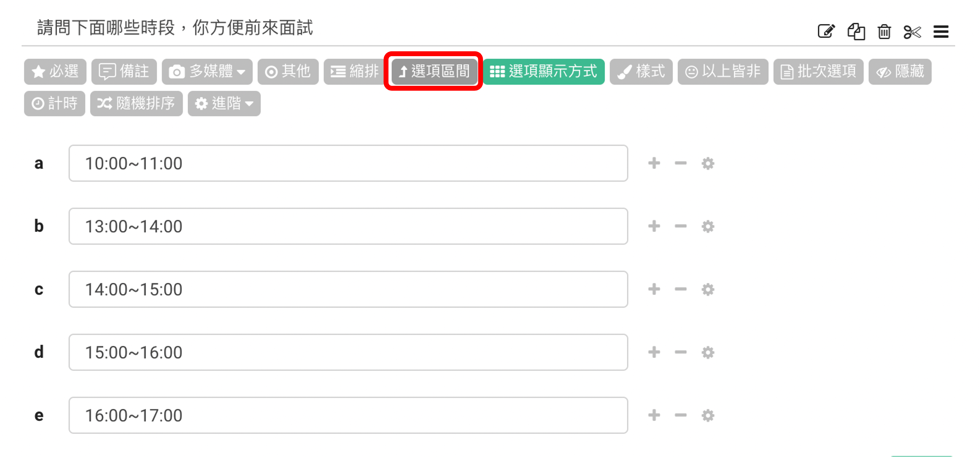This screenshot has height=457, width=980.
Task: Enable 隨機排序 random ordering
Action: tap(136, 104)
